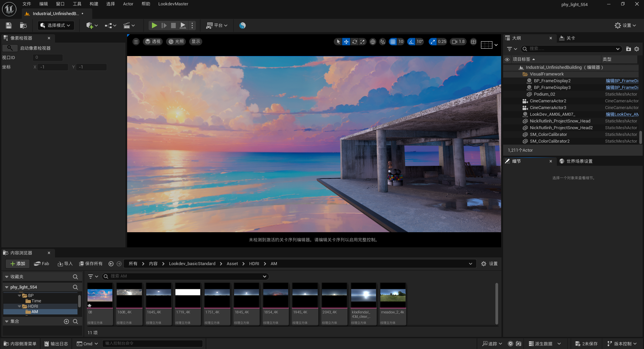This screenshot has height=349, width=644.
Task: Expand the 平台 platforms dropdown
Action: point(217,26)
